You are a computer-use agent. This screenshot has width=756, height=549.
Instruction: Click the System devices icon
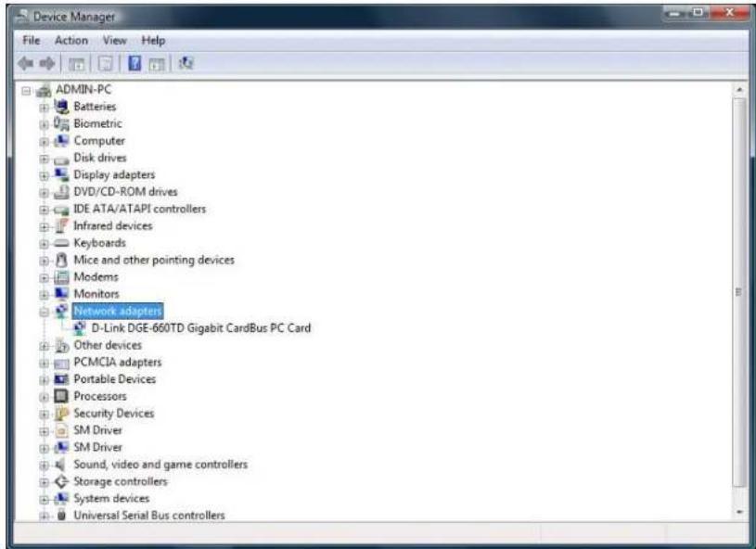click(61, 498)
